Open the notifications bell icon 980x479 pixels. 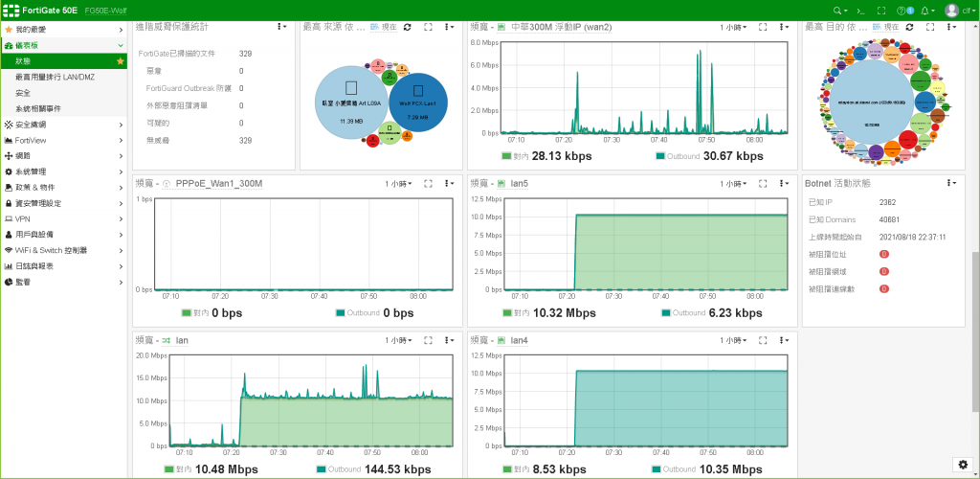tap(927, 10)
